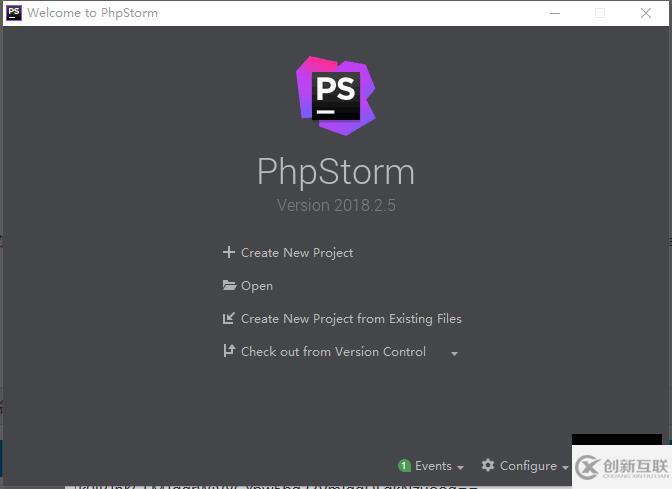
Task: Click the PhpStorm product name heading
Action: pos(336,172)
